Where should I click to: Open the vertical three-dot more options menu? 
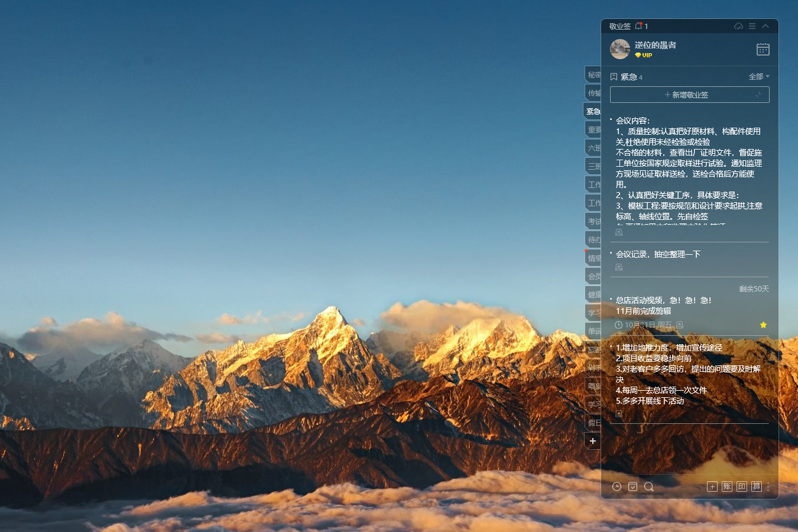tap(768, 487)
